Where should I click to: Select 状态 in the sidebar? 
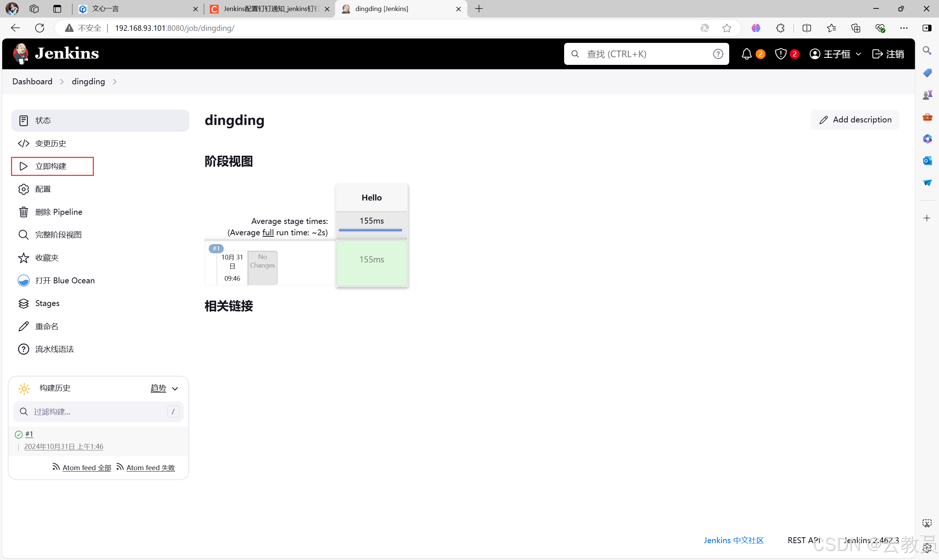100,120
